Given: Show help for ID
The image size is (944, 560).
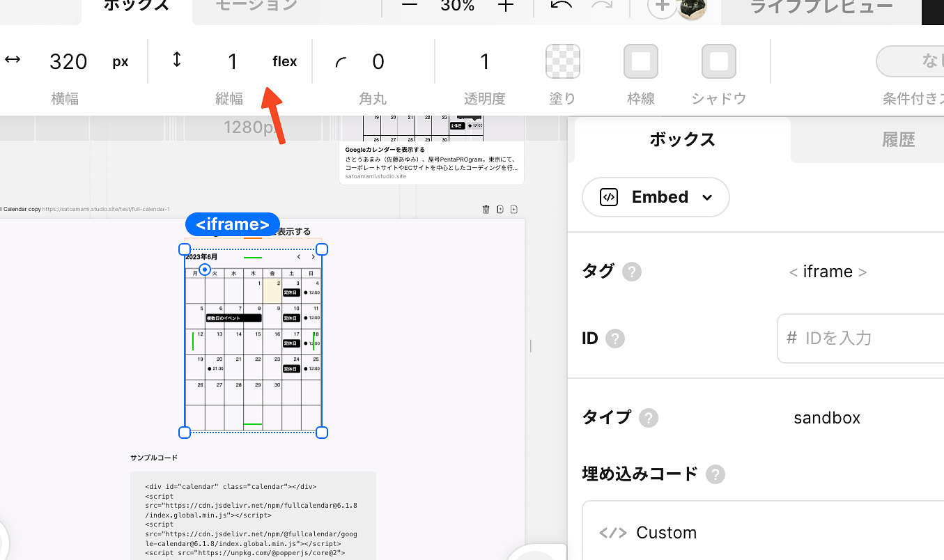Looking at the screenshot, I should [x=614, y=339].
